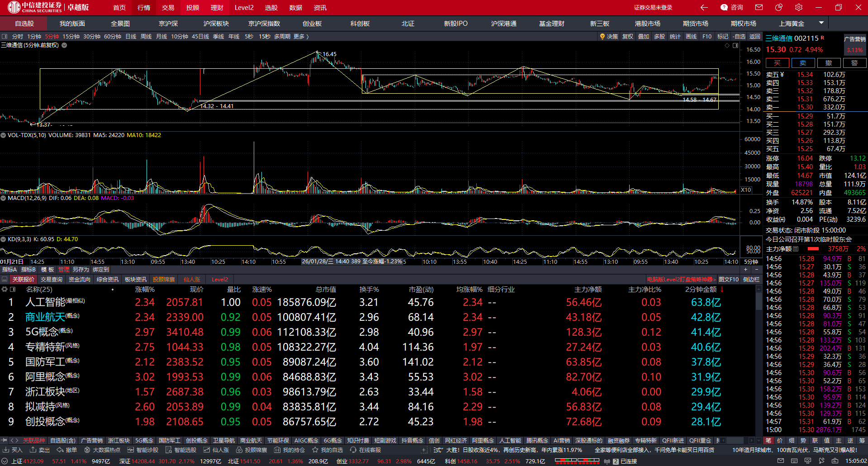The width and height of the screenshot is (868, 466).
Task: Click the back arrow in title bar
Action: pos(704,7)
